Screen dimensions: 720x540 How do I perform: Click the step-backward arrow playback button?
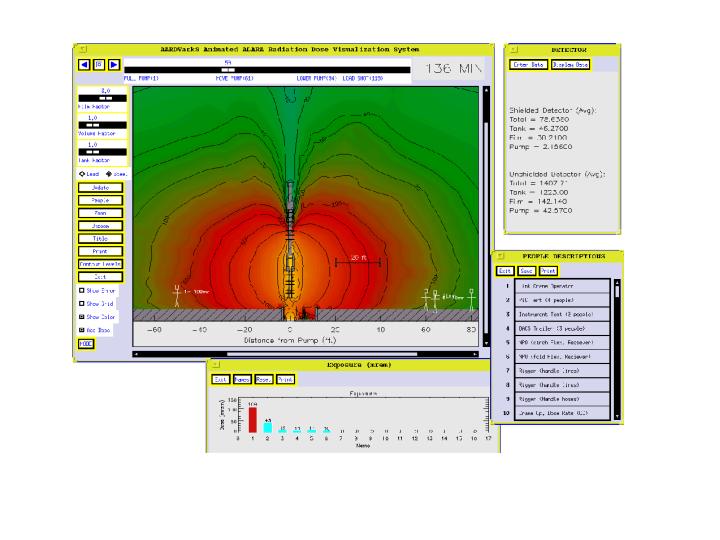pos(84,65)
